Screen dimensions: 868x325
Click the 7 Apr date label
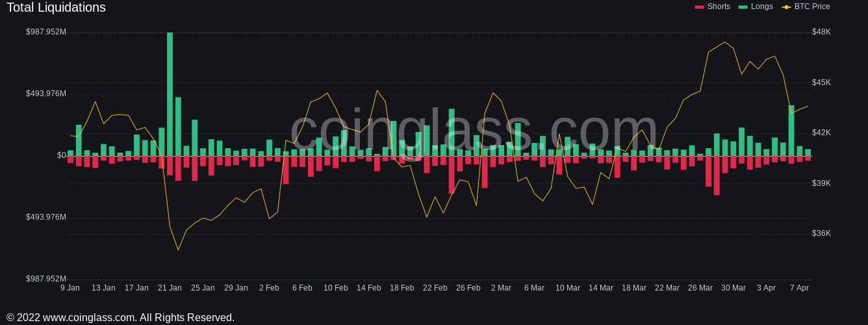pyautogui.click(x=799, y=288)
